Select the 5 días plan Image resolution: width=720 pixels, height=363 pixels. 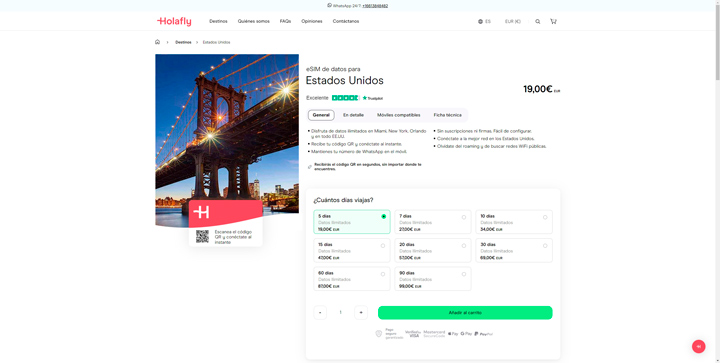click(x=352, y=222)
